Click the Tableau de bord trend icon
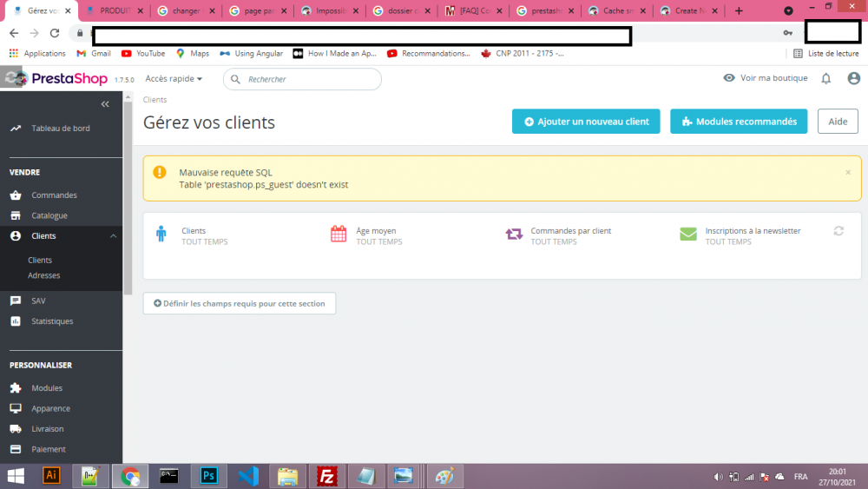868x489 pixels. point(16,129)
